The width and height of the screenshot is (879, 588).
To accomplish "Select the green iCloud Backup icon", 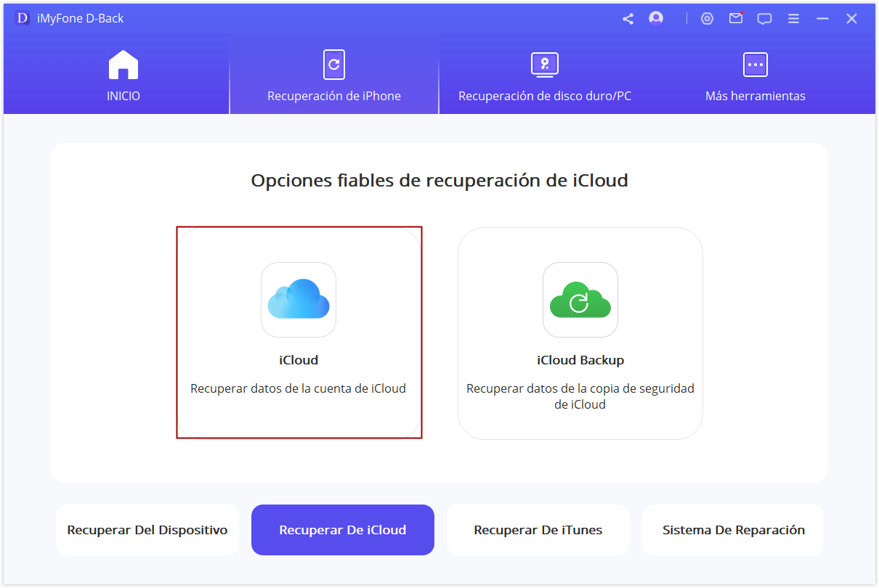I will [x=580, y=300].
